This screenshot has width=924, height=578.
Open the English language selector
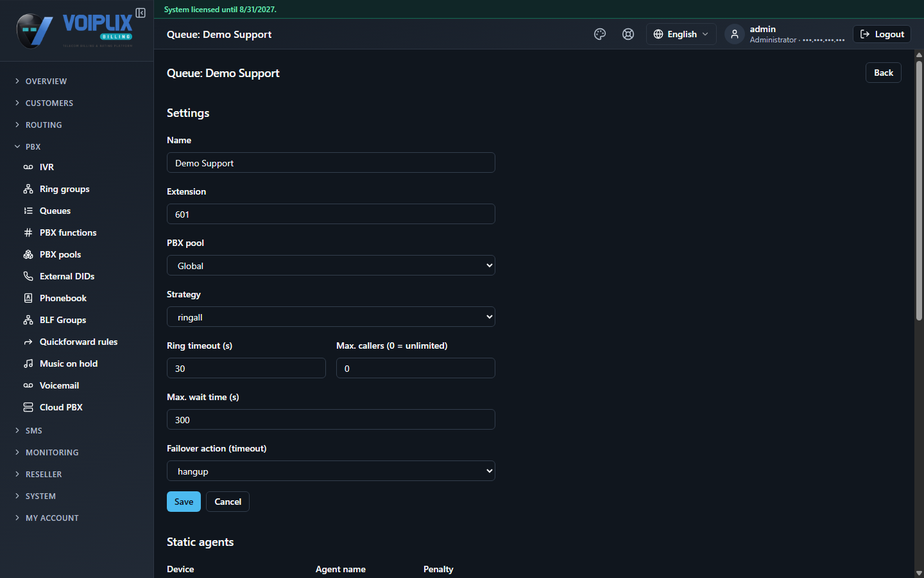tap(681, 34)
